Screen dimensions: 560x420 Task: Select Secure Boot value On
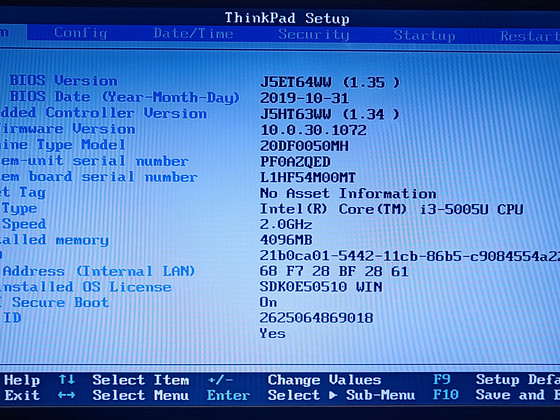point(269,302)
